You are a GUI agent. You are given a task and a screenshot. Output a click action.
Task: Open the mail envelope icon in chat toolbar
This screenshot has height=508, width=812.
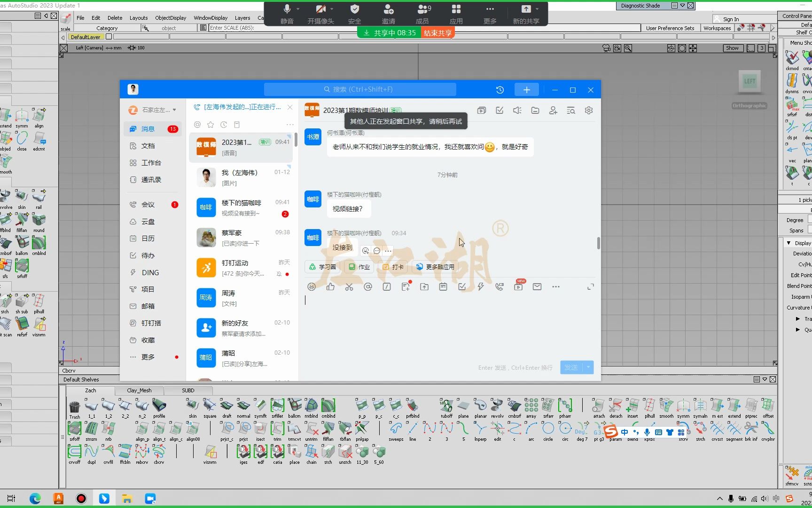point(537,286)
